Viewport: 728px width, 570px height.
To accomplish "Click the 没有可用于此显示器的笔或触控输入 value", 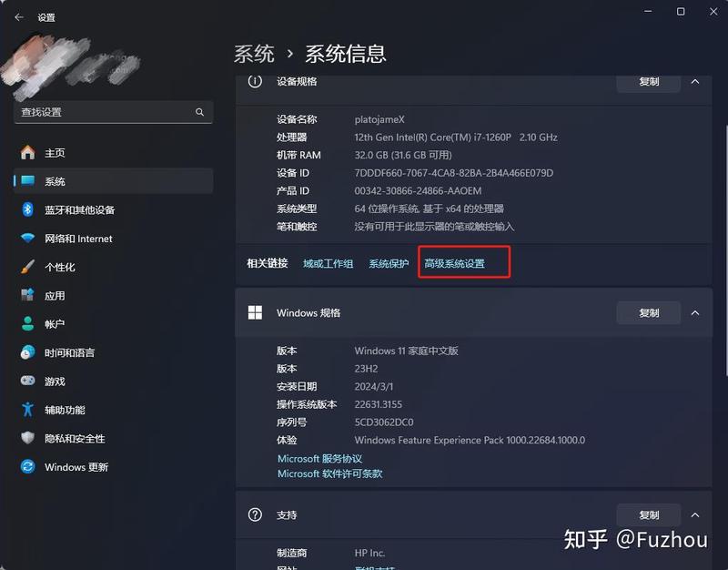I will [x=434, y=226].
